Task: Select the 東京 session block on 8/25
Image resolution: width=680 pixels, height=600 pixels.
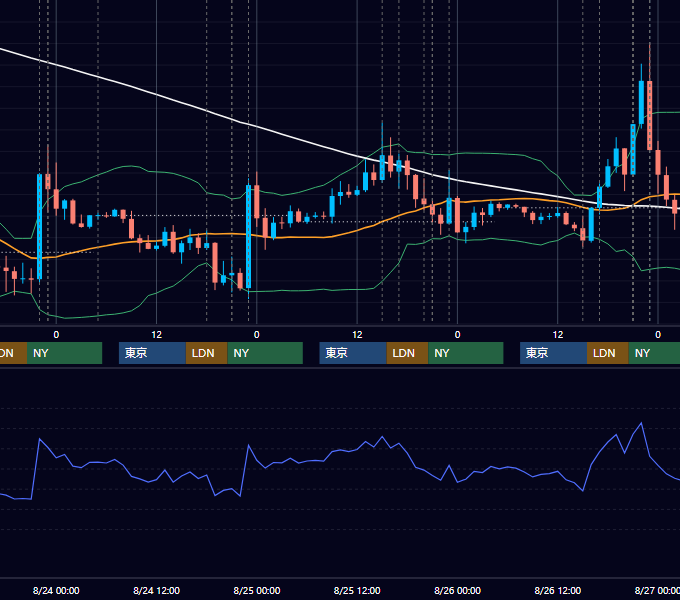Action: 353,353
